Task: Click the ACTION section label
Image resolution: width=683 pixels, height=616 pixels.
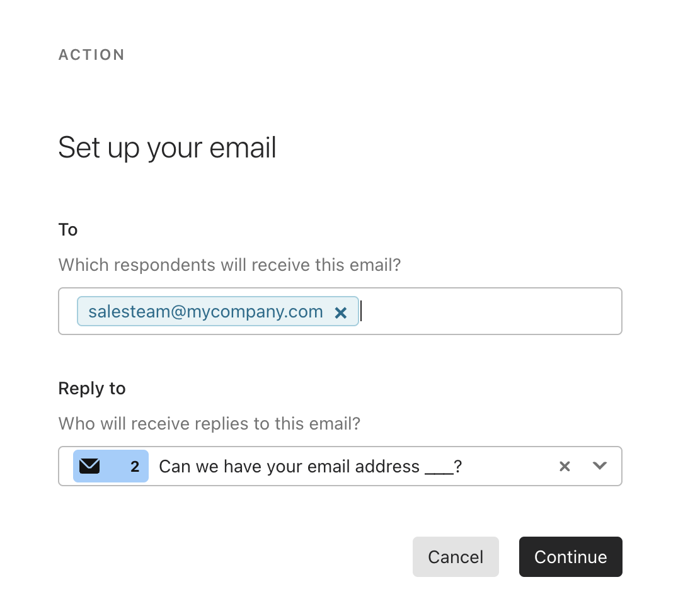Action: point(92,55)
